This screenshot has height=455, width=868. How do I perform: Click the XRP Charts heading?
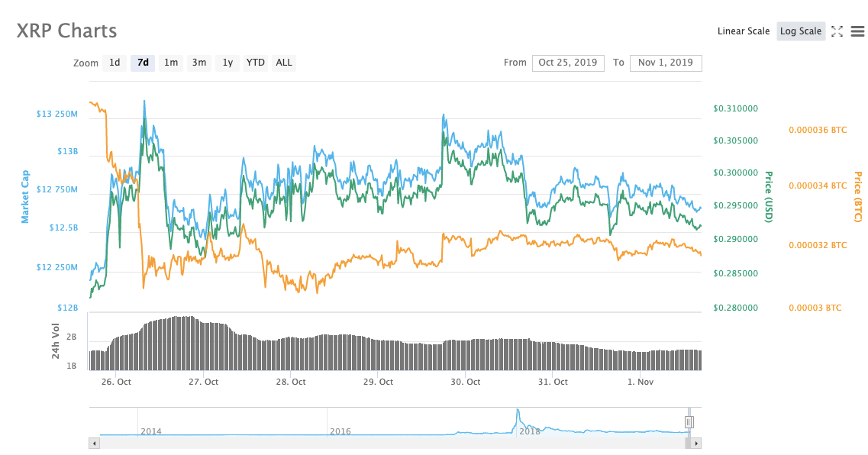point(67,31)
